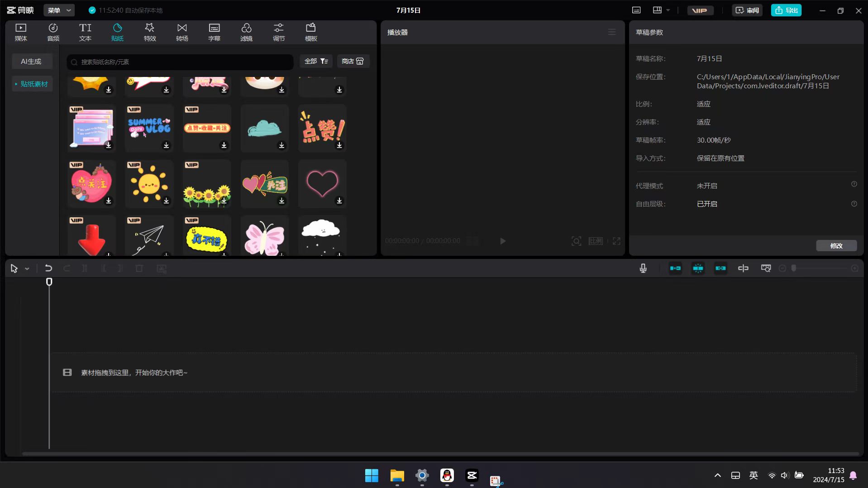Open the 菜单 dropdown menu
The height and width of the screenshot is (488, 868).
click(59, 10)
